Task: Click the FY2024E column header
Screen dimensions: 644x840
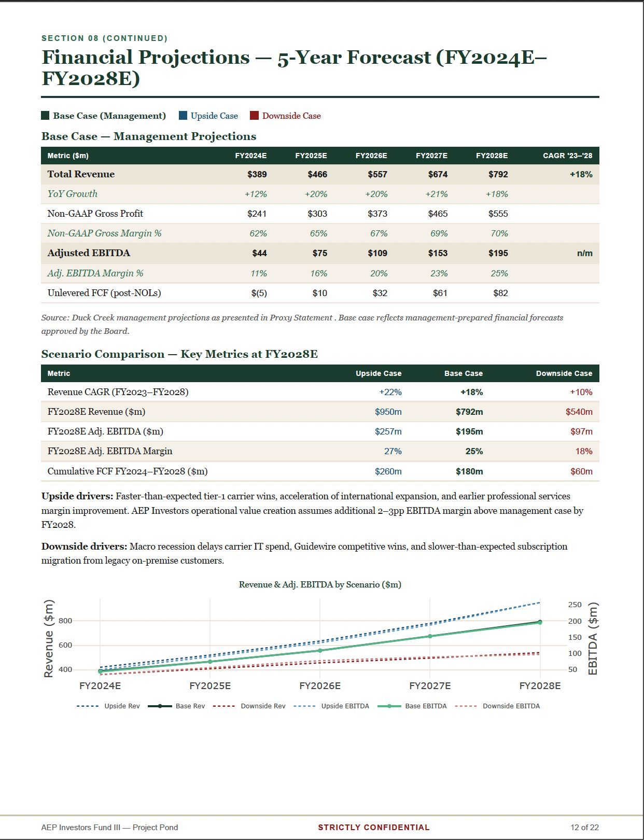Action: pyautogui.click(x=251, y=156)
